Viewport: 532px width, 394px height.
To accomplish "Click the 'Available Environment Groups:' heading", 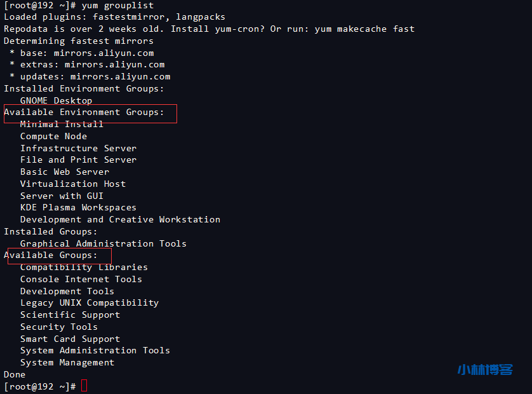I will click(x=84, y=112).
